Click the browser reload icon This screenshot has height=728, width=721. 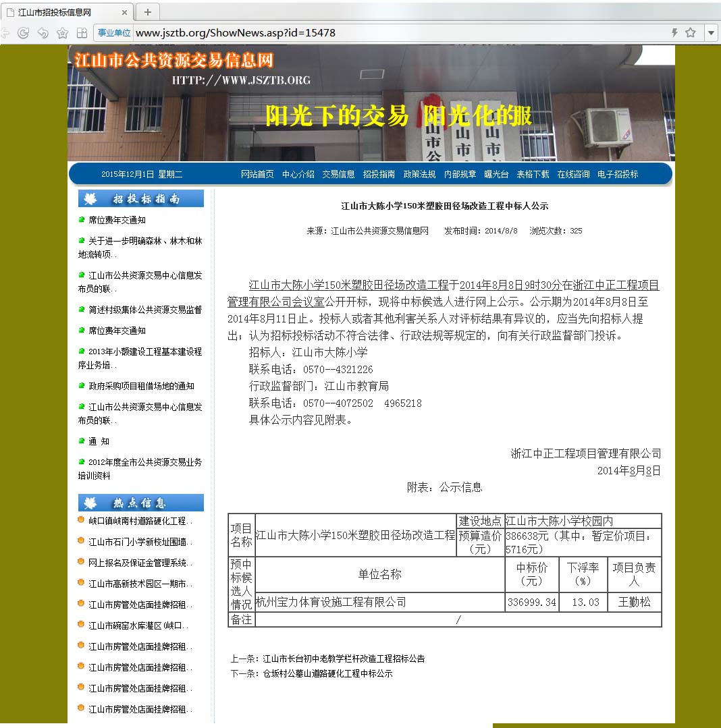pos(23,32)
